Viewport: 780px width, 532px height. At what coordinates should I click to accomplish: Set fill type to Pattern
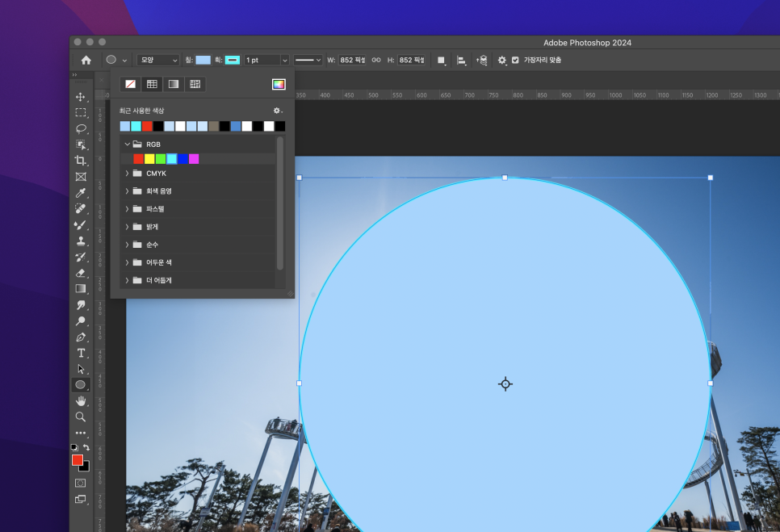coord(195,84)
